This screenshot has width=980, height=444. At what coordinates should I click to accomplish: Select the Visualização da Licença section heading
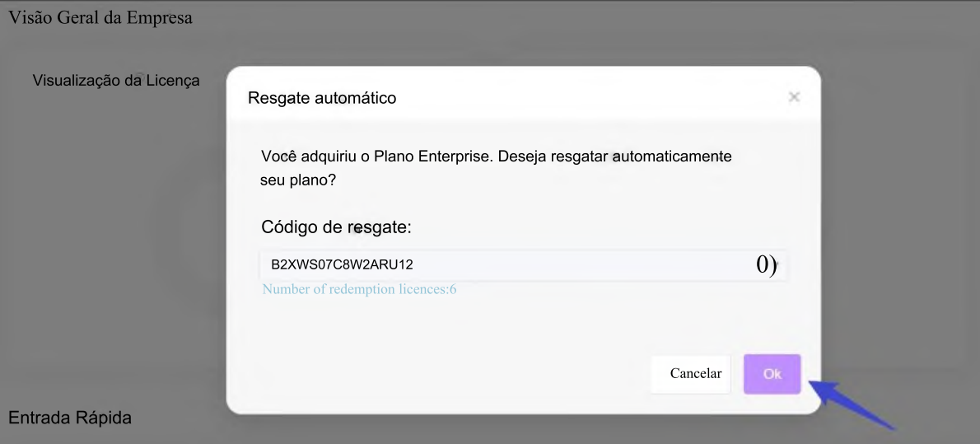[x=116, y=80]
